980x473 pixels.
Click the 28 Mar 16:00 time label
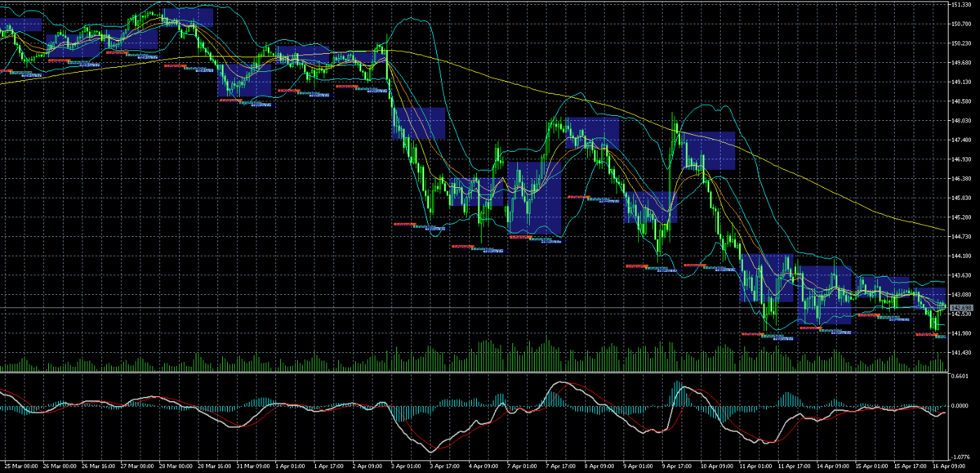(216, 466)
